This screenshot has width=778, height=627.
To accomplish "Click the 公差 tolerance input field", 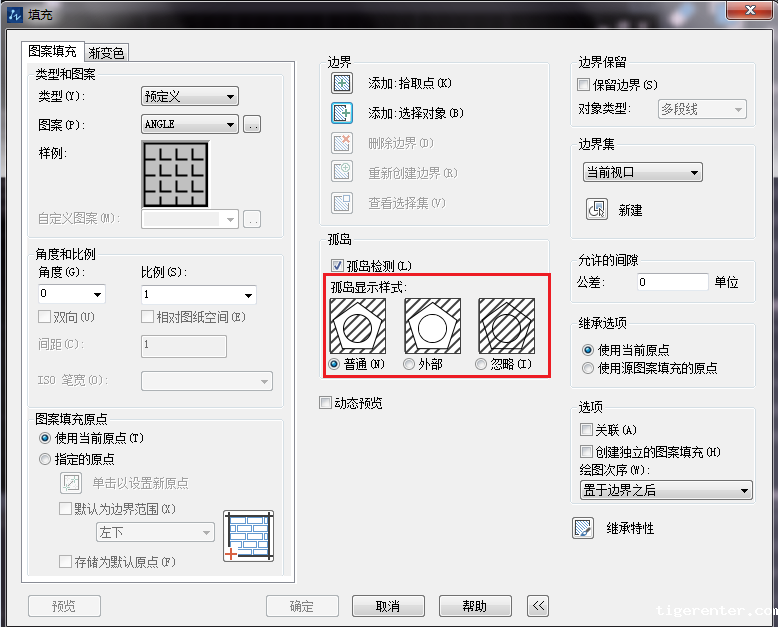I will tap(670, 283).
